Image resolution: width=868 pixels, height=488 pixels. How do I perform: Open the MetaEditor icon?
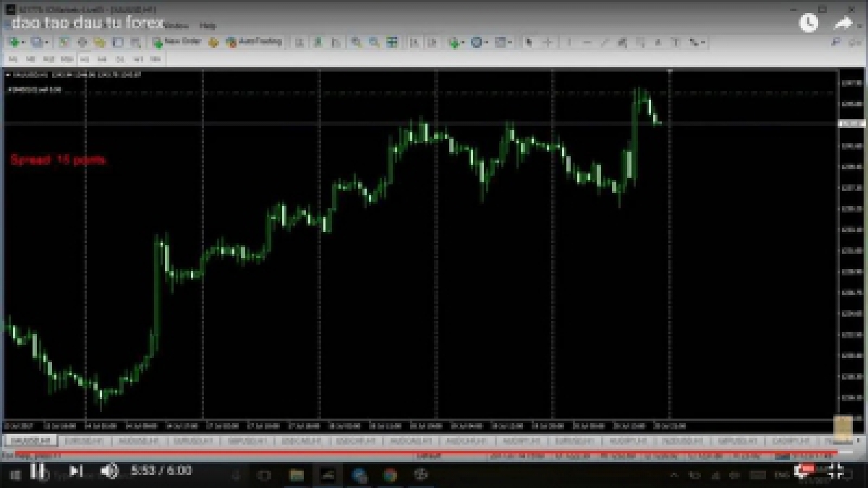213,43
